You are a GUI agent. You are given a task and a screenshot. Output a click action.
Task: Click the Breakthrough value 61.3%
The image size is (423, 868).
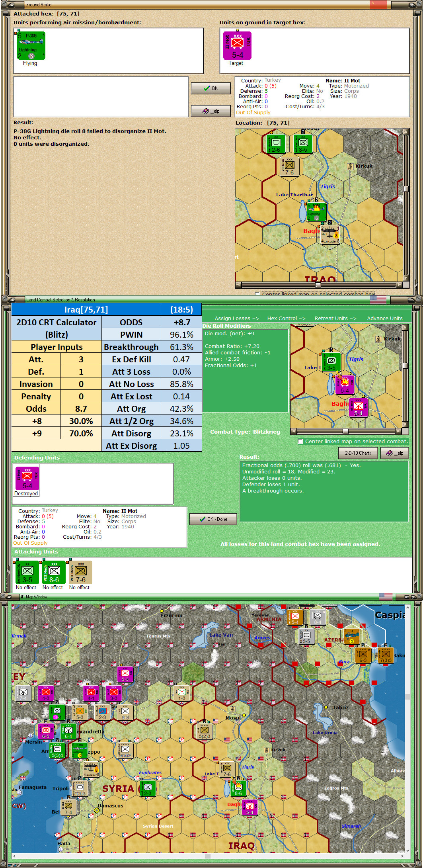[181, 347]
